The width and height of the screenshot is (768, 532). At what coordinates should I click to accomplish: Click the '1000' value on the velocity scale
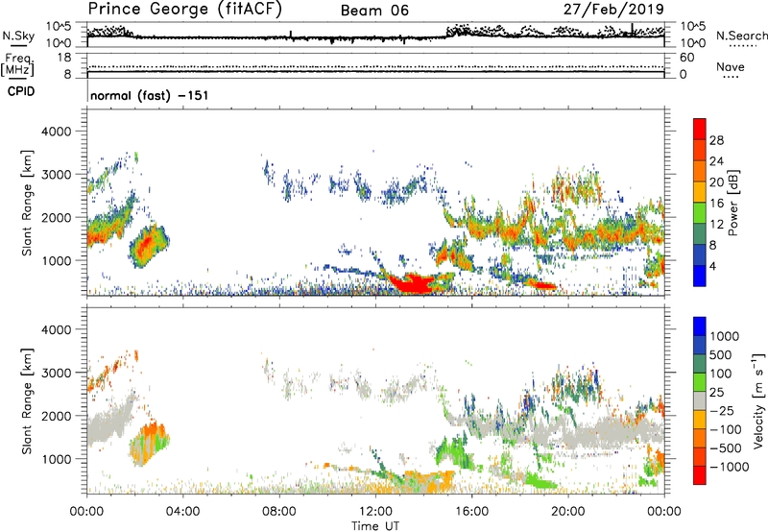pyautogui.click(x=724, y=336)
